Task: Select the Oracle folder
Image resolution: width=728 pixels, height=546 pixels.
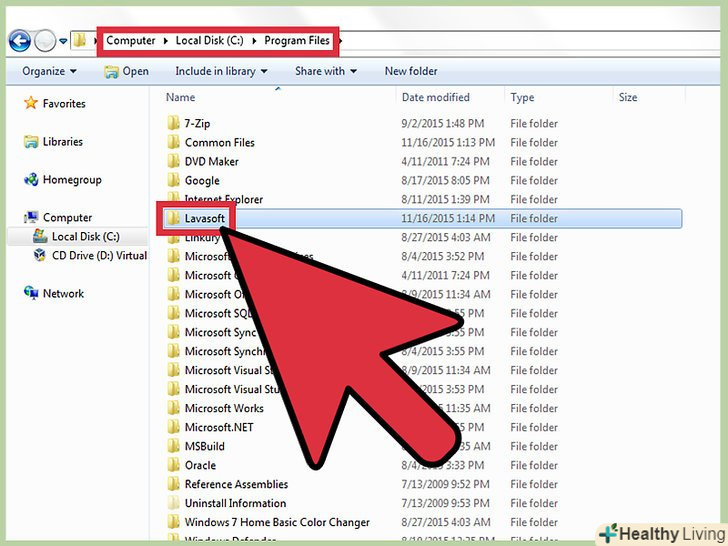Action: click(x=200, y=465)
